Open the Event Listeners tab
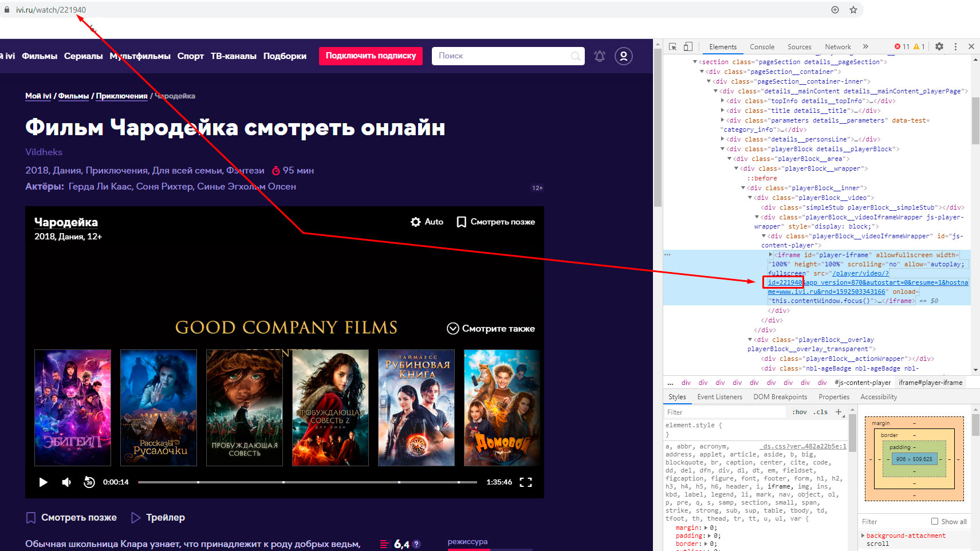980x551 pixels. click(719, 397)
